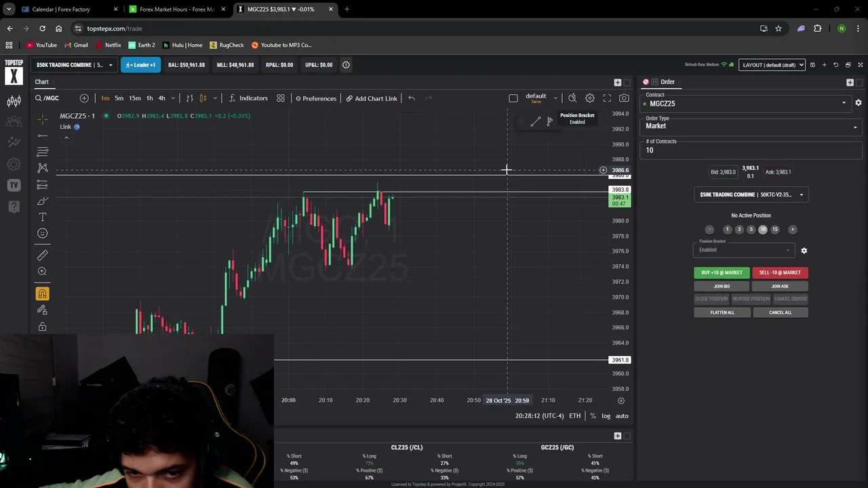Open the LAYOUT default (draft) dropdown
This screenshot has width=868, height=488.
click(772, 65)
